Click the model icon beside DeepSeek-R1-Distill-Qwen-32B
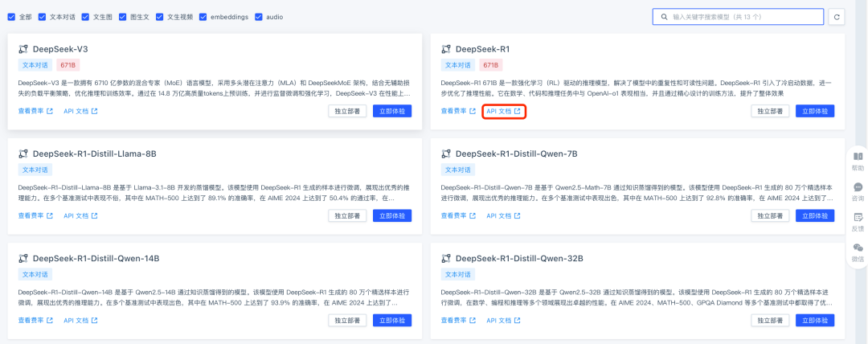 click(x=445, y=258)
